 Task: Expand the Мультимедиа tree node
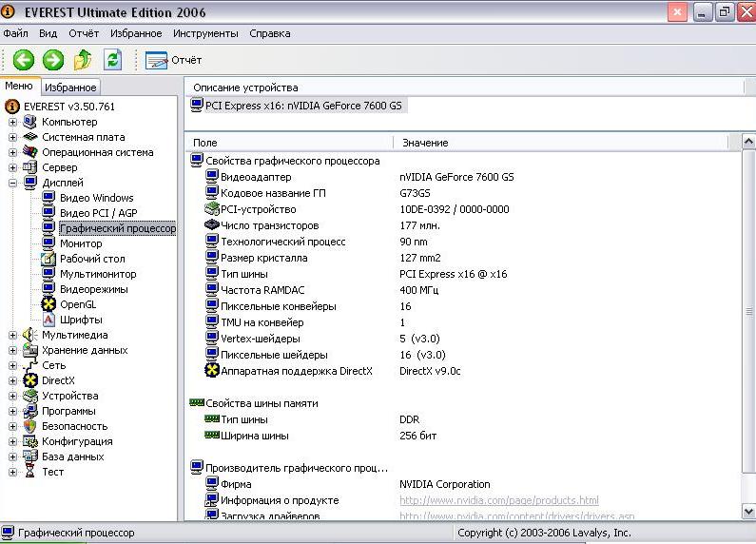(x=13, y=335)
